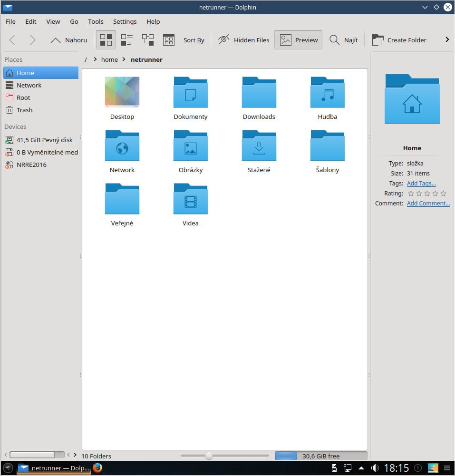This screenshot has height=476, width=455.
Task: Adjust the icon zoom slider
Action: [x=209, y=456]
